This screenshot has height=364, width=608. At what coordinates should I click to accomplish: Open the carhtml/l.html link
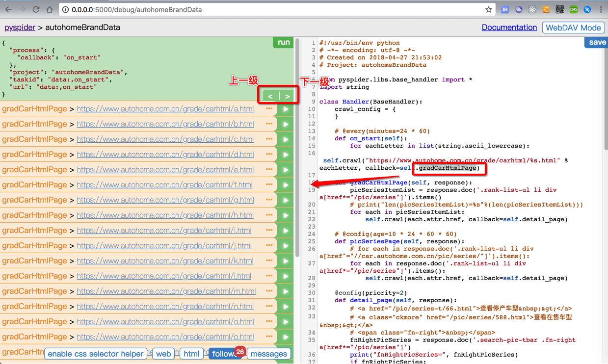(x=164, y=276)
